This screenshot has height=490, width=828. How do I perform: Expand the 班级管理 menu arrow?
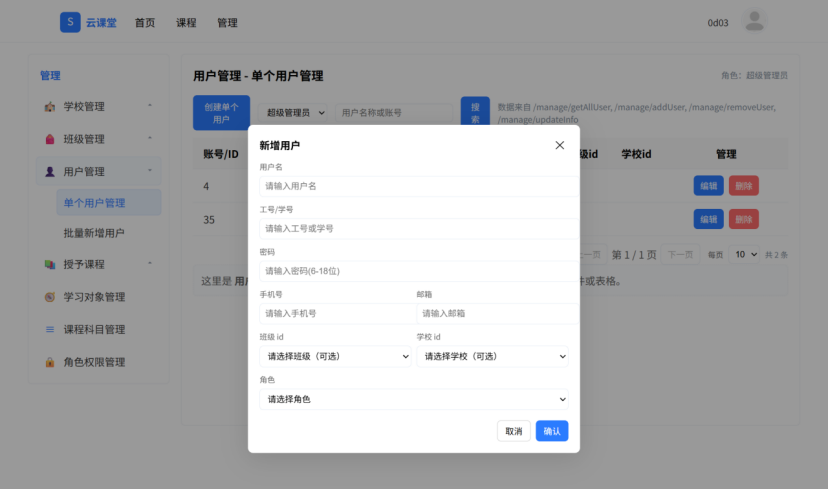coord(150,138)
